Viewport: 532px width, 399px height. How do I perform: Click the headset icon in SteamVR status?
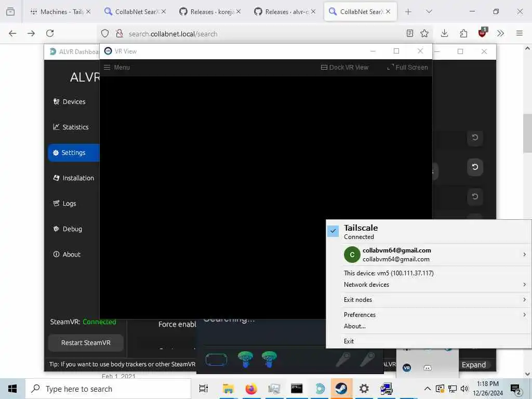[216, 360]
